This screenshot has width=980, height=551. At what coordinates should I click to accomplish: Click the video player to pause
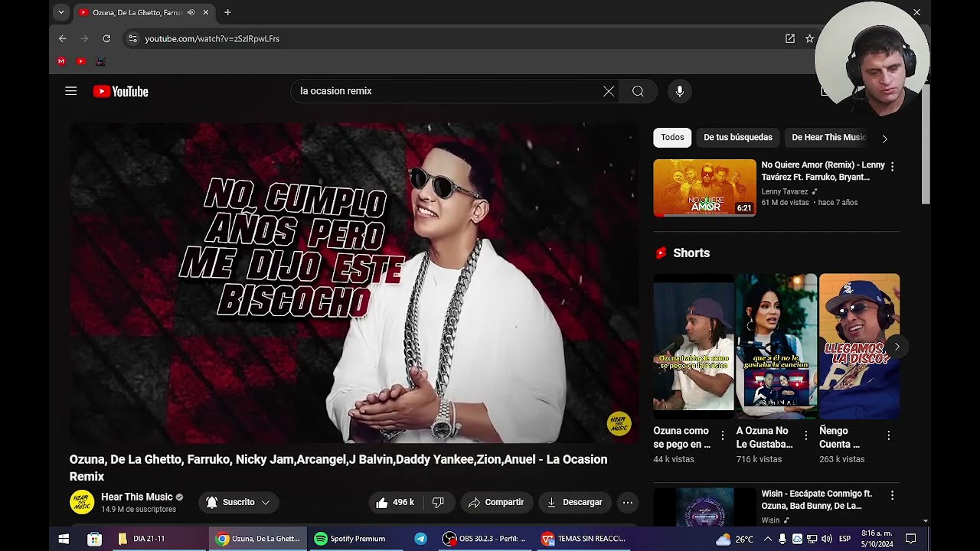click(x=353, y=283)
